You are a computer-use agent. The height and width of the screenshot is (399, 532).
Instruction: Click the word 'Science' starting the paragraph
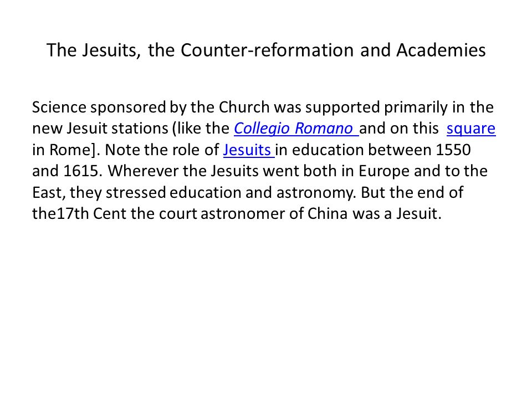coord(59,107)
